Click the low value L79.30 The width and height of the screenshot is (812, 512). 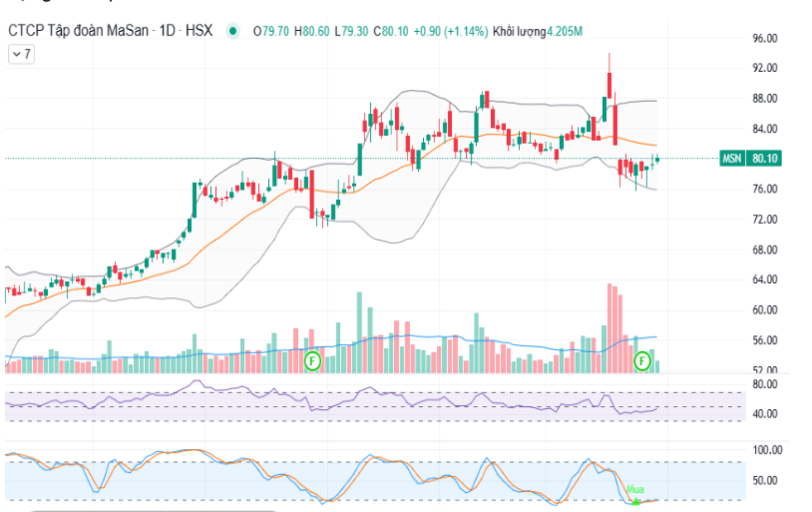tap(351, 32)
